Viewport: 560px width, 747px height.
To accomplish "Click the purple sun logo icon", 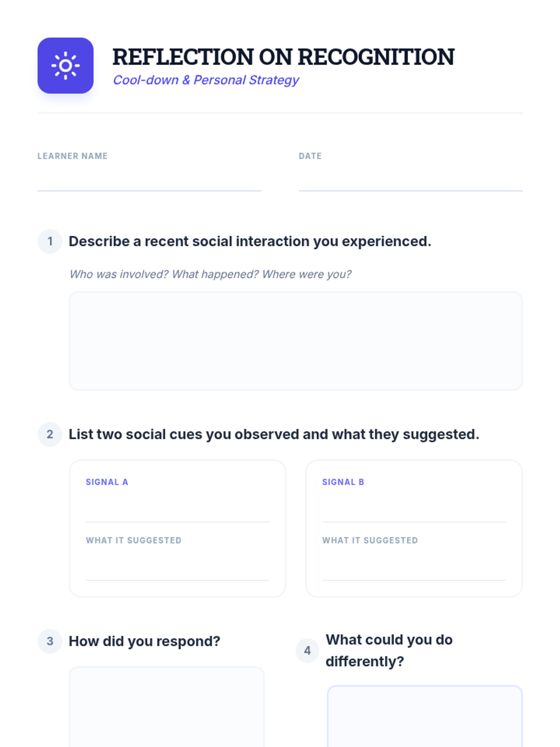I will coord(65,65).
